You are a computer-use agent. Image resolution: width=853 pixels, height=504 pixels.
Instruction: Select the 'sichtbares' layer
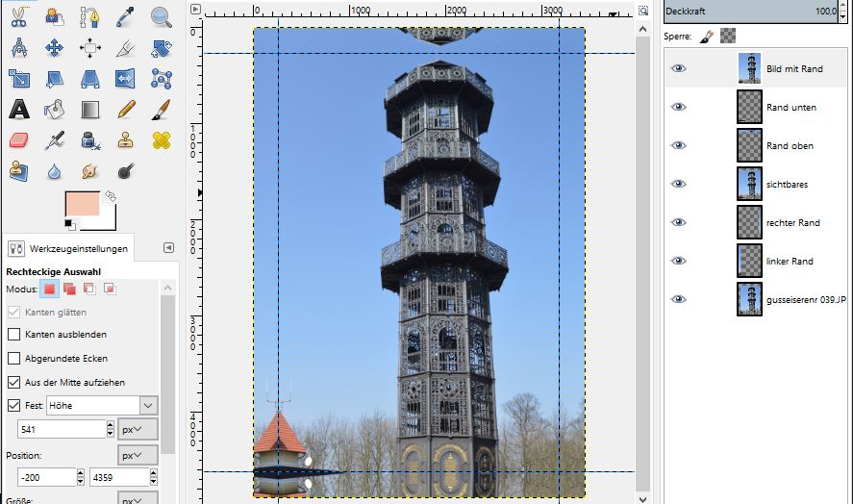coord(789,184)
